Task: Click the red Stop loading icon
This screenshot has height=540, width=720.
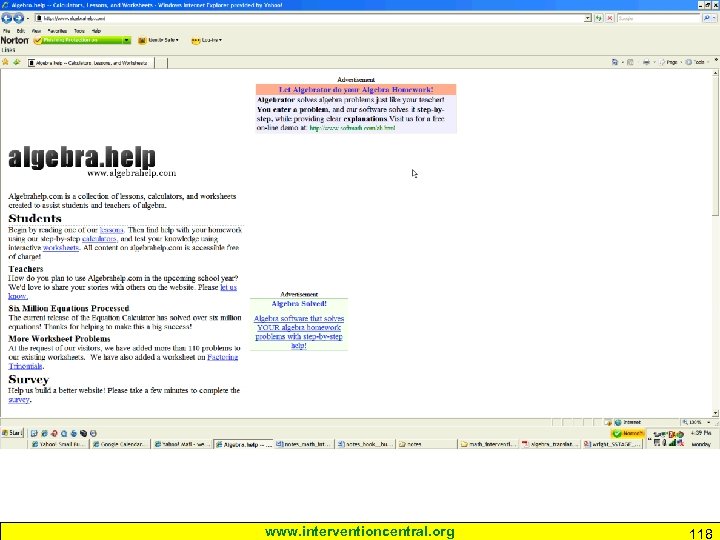Action: pyautogui.click(x=610, y=18)
